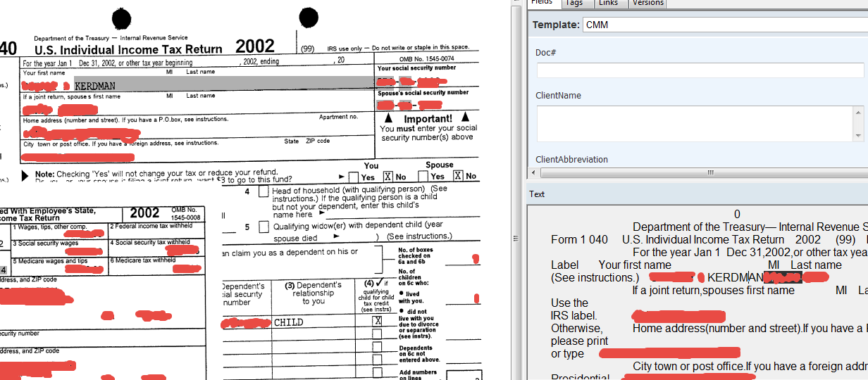
Task: Click the 'Text' panel header
Action: tap(537, 194)
